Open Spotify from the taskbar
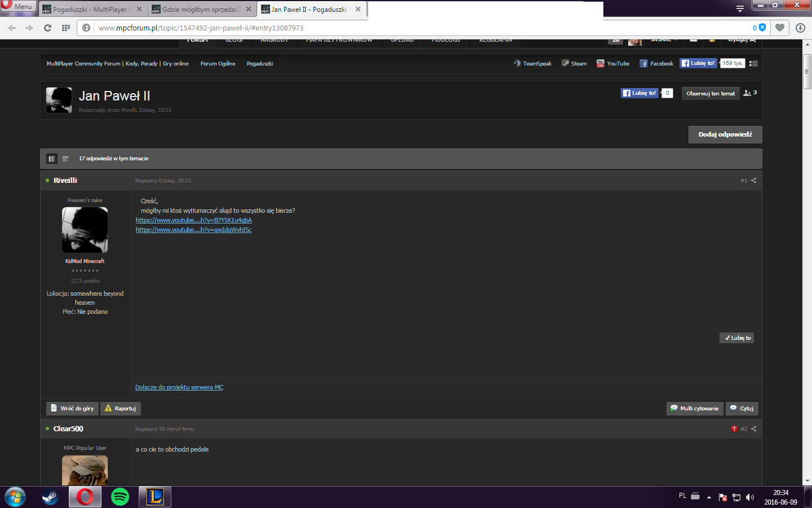 120,497
